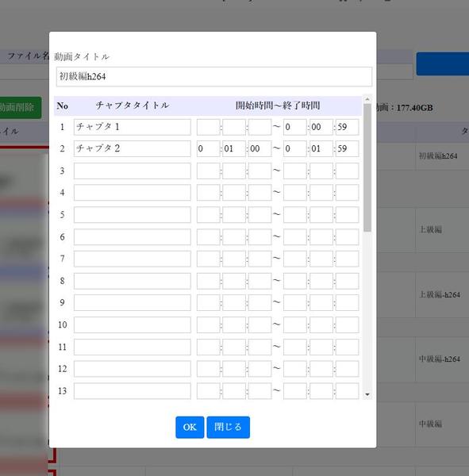
Task: Click the scrollbar up arrow in chapter list
Action: 367,99
